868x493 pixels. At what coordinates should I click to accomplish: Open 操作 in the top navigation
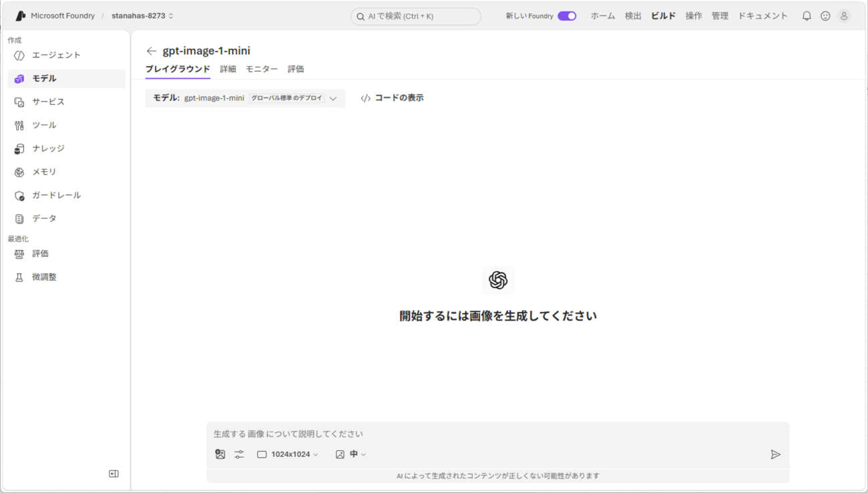[x=694, y=16]
